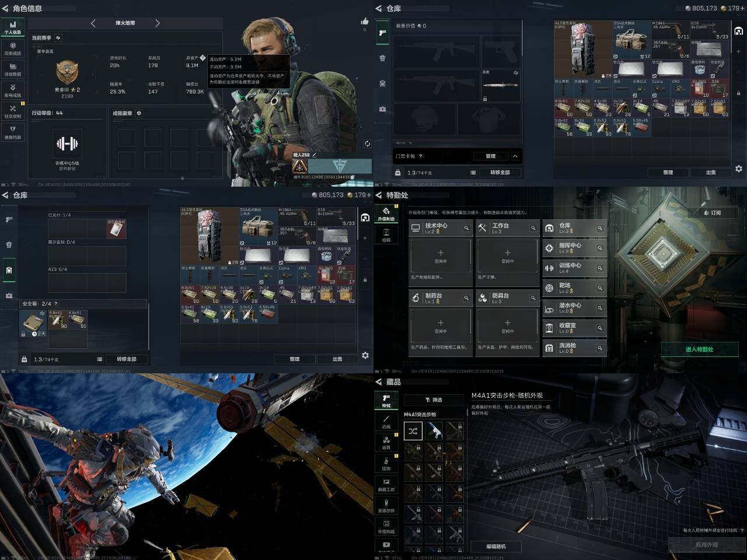Inspect 防具台 with its magnifier icon
The height and width of the screenshot is (560, 747).
(x=533, y=298)
